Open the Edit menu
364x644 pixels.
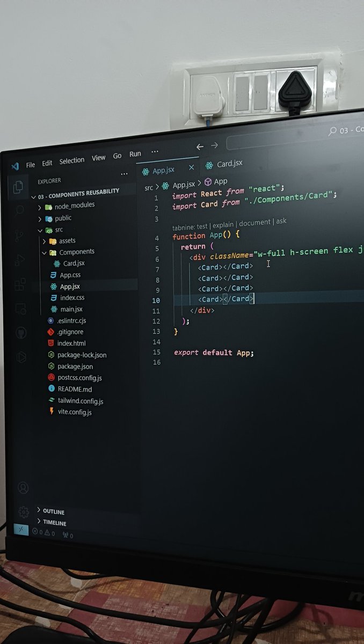coord(47,163)
